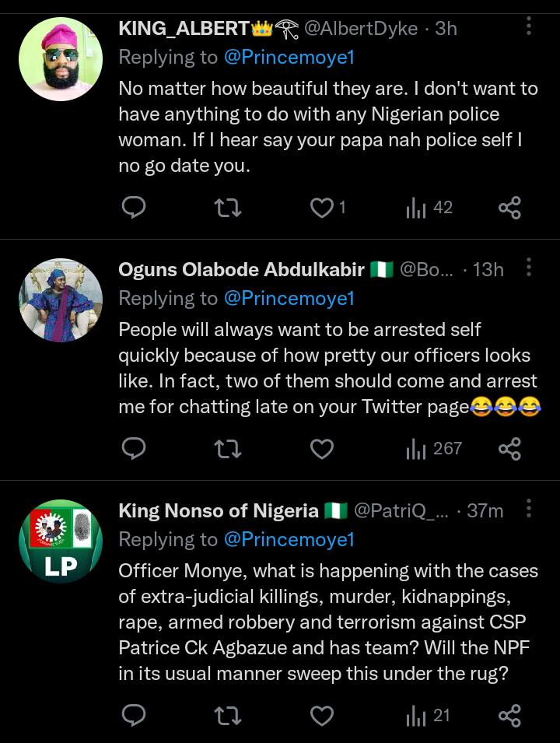Like KING_ALBERT's tweet about police women
Viewport: 560px width, 743px height.
coord(321,208)
